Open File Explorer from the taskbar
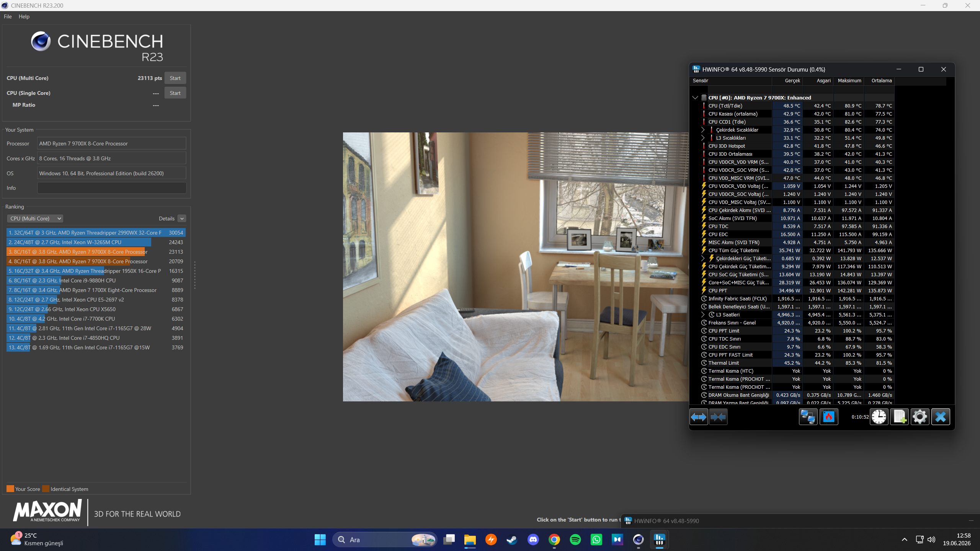The image size is (980, 551). tap(470, 540)
